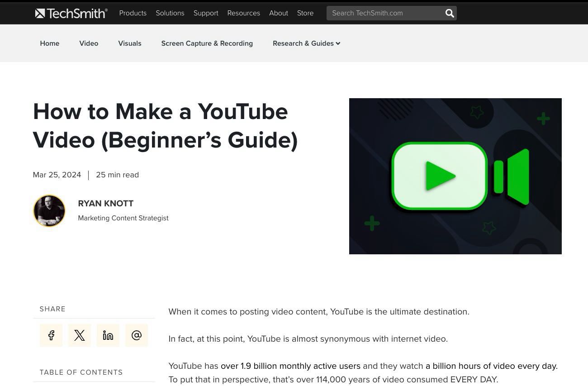The height and width of the screenshot is (386, 588).
Task: Share article on Facebook
Action: click(51, 335)
